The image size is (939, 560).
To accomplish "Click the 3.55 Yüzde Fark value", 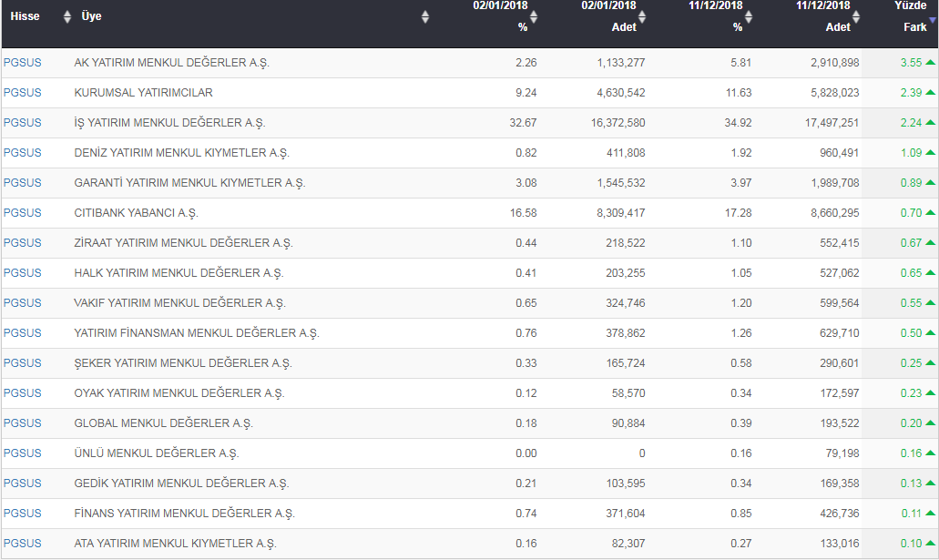I will (911, 63).
